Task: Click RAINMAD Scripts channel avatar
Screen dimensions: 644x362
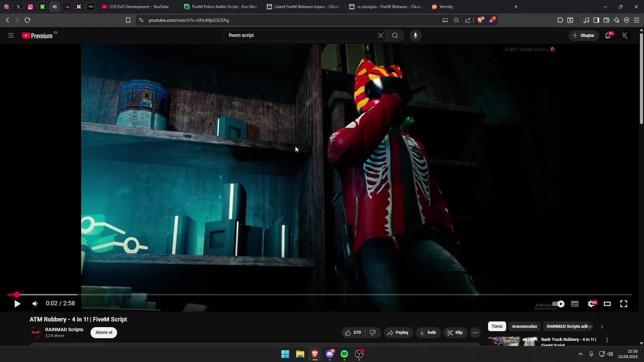Action: click(36, 332)
